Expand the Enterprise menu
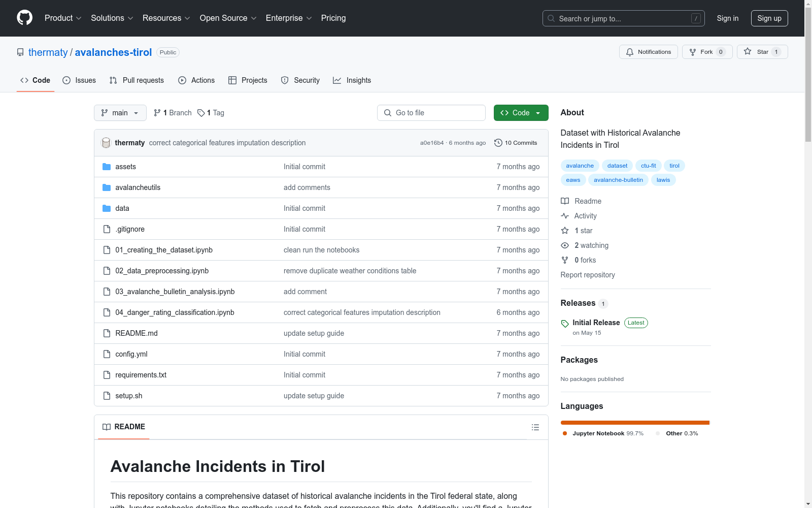This screenshot has height=508, width=812. [x=289, y=18]
